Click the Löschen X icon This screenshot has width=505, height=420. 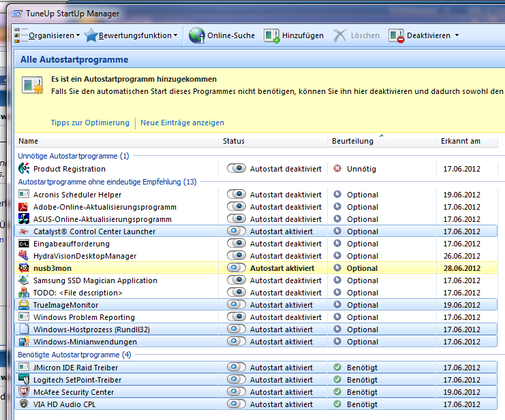(340, 35)
